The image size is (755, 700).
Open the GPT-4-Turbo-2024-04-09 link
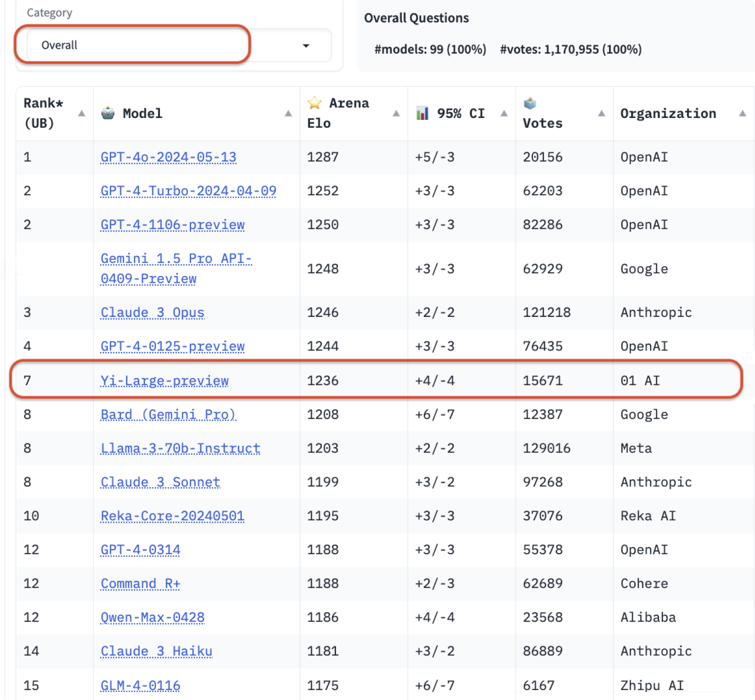189,191
